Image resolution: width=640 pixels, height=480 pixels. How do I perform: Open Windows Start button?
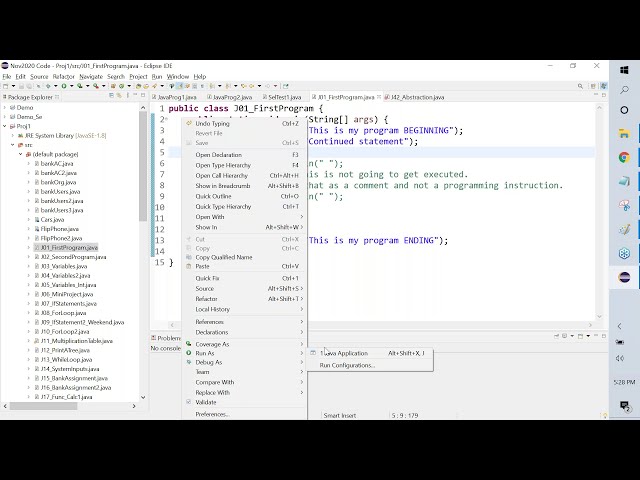[624, 70]
